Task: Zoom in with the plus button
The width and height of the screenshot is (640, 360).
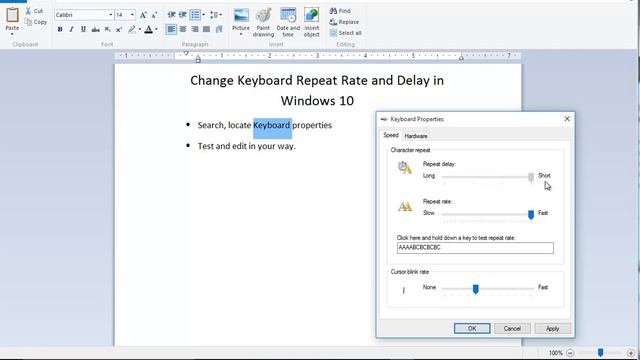Action: tap(631, 353)
